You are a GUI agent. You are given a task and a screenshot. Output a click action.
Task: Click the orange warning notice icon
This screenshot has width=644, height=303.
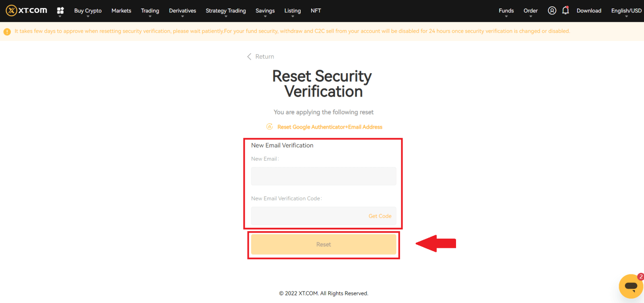tap(7, 31)
